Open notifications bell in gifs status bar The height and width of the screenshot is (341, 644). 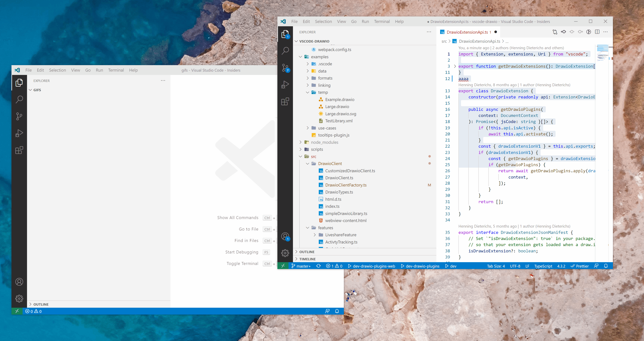(337, 311)
